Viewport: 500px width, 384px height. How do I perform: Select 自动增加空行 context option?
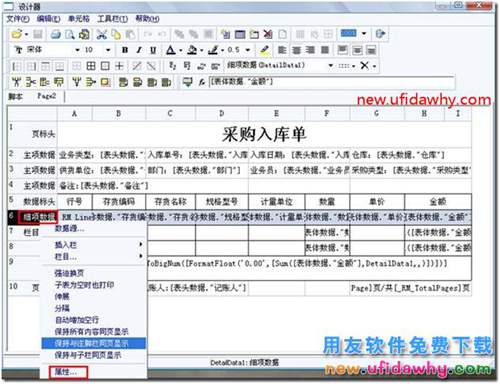[93, 320]
